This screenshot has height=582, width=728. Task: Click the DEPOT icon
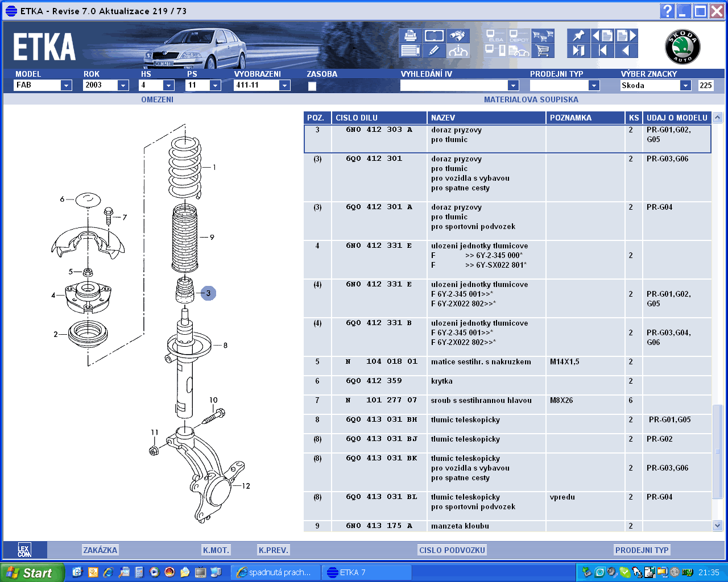[x=519, y=36]
